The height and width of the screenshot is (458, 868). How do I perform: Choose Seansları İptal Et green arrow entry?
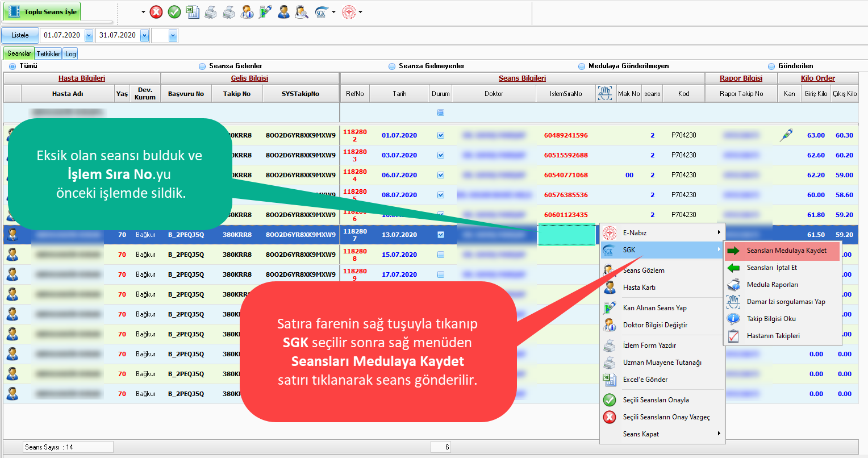tap(782, 268)
